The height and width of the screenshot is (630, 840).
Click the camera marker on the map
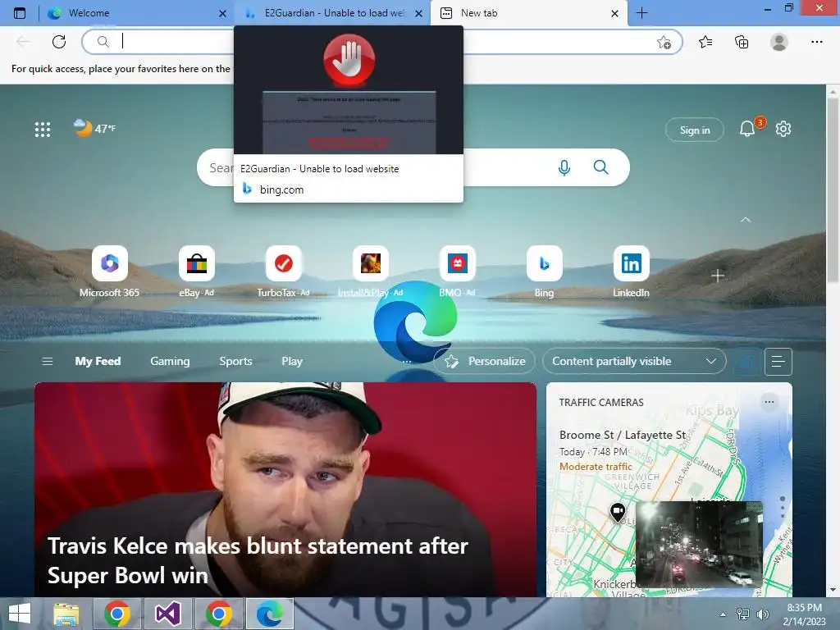tap(618, 512)
